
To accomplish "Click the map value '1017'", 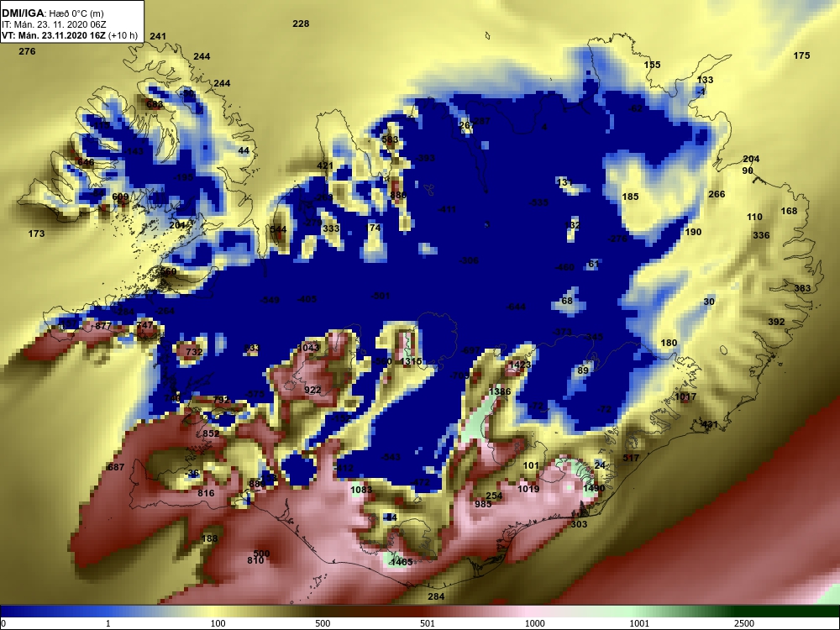I will [x=685, y=397].
